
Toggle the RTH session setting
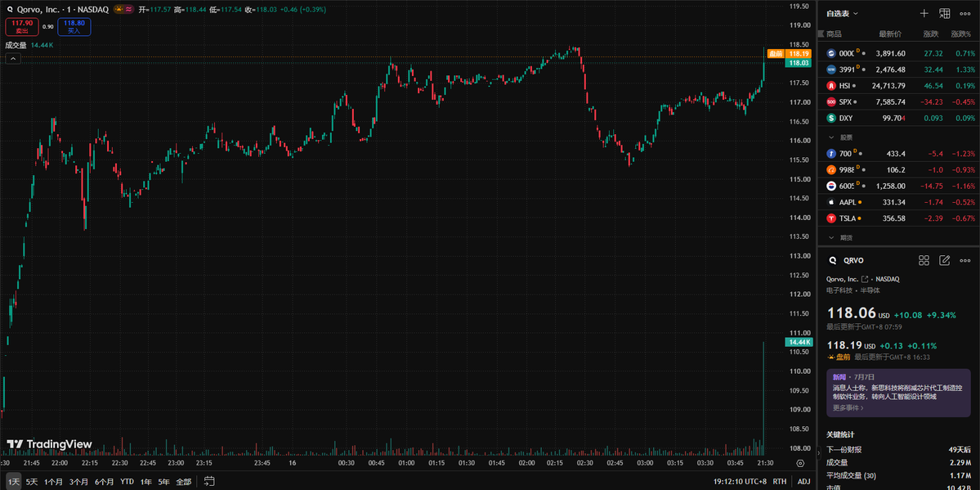tap(780, 481)
